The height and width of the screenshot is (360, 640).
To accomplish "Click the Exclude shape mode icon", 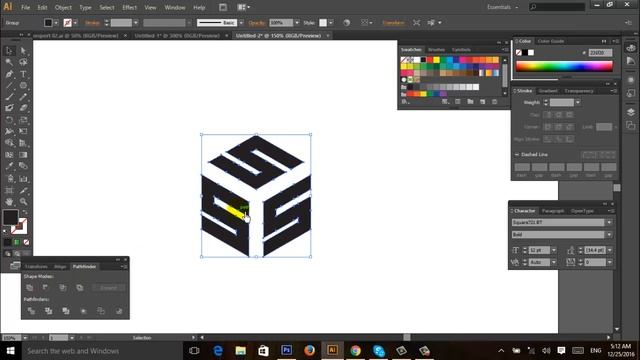I will pos(80,288).
